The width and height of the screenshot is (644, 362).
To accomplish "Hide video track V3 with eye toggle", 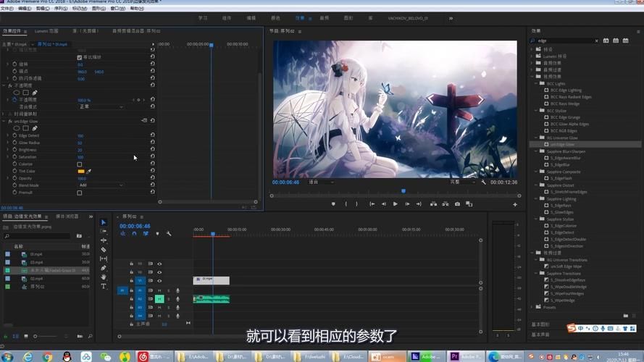I will [159, 264].
